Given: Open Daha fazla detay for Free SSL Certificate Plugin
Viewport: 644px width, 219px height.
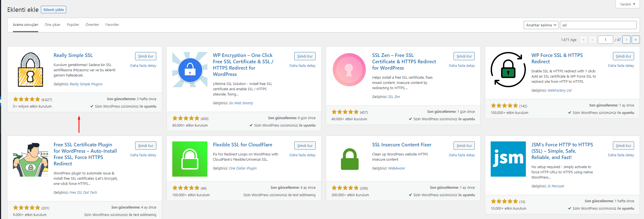Looking at the screenshot, I should click(143, 155).
